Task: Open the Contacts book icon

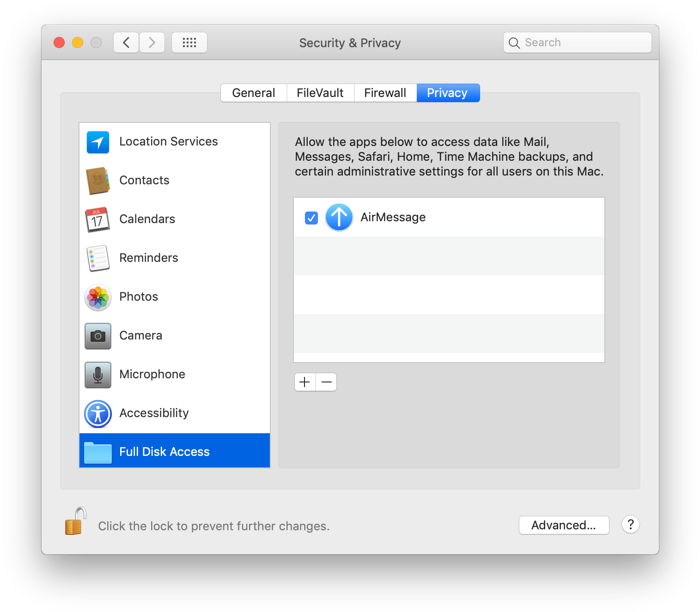Action: (98, 181)
